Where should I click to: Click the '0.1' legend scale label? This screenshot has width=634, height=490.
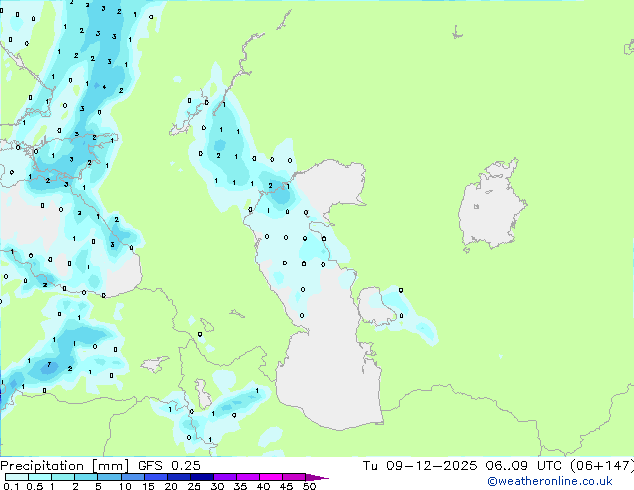pos(11,486)
